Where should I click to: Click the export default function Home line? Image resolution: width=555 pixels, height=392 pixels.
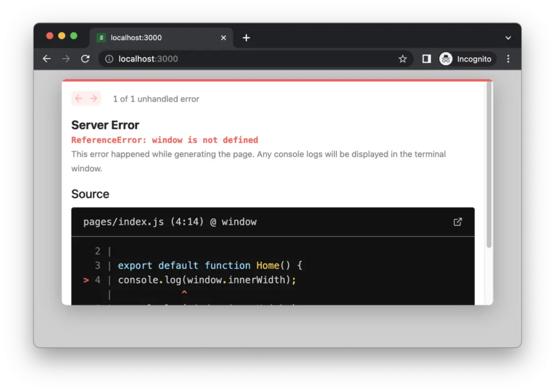[x=210, y=266]
